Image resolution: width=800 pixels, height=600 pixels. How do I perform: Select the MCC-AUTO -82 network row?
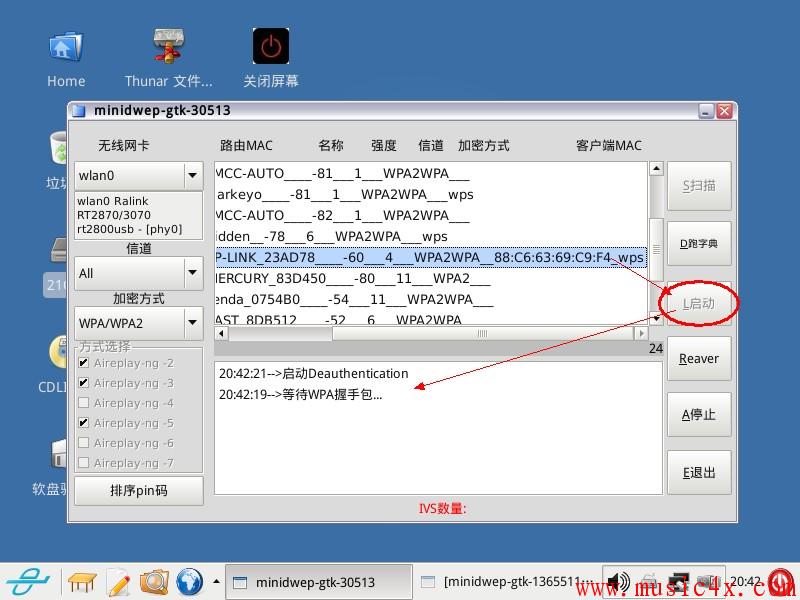(x=431, y=215)
